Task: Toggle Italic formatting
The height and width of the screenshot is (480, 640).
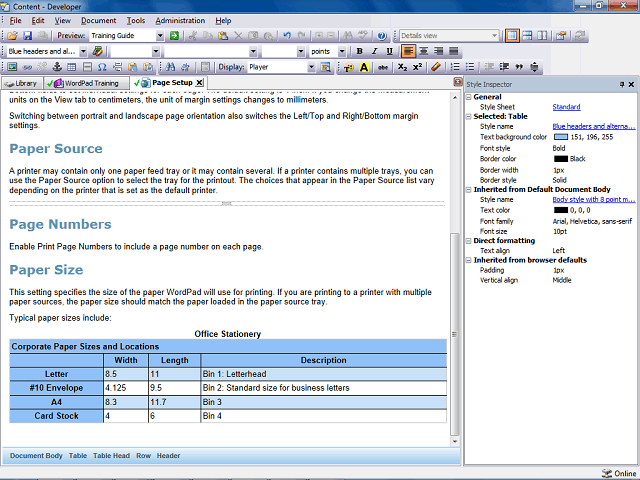Action: [374, 51]
